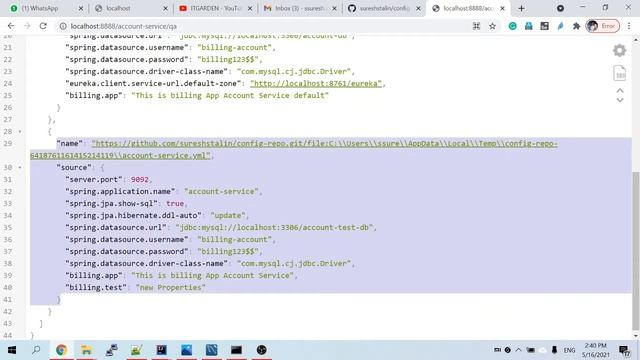Reload the current page
640x360 pixels.
[43, 26]
